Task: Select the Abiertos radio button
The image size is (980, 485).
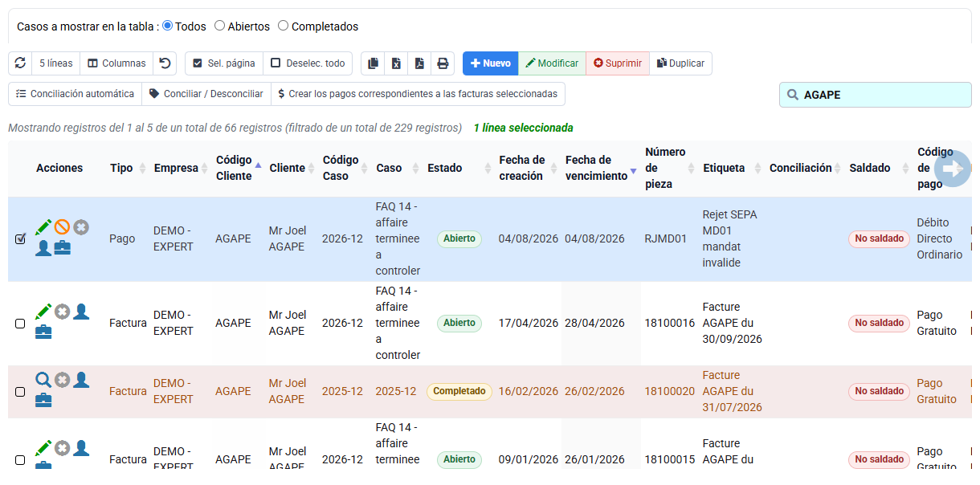Action: click(219, 26)
